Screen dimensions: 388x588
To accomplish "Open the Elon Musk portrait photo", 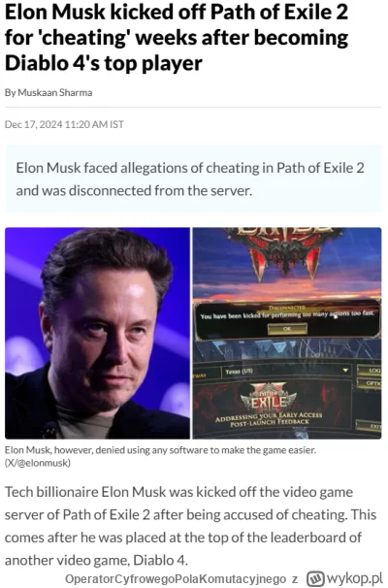I will (x=97, y=333).
